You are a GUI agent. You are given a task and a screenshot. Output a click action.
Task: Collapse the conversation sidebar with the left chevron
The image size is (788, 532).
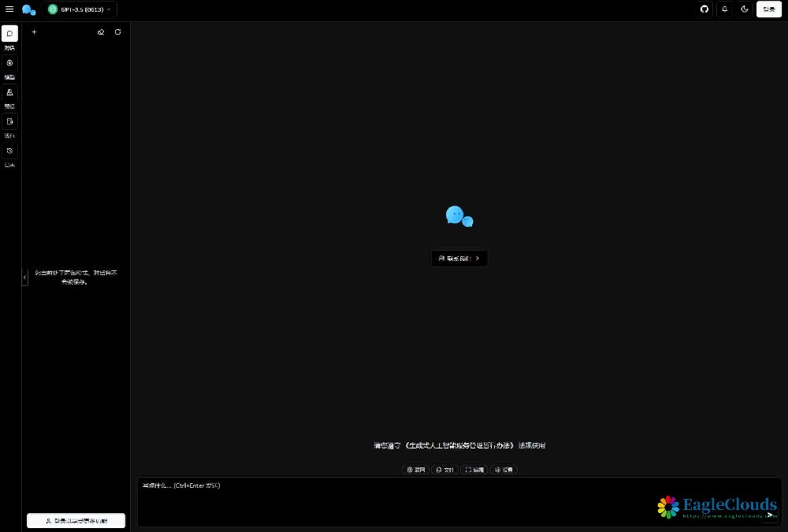point(24,277)
